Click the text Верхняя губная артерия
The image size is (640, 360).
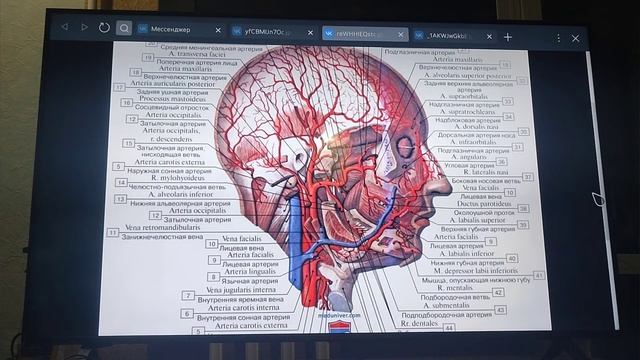coord(478,229)
